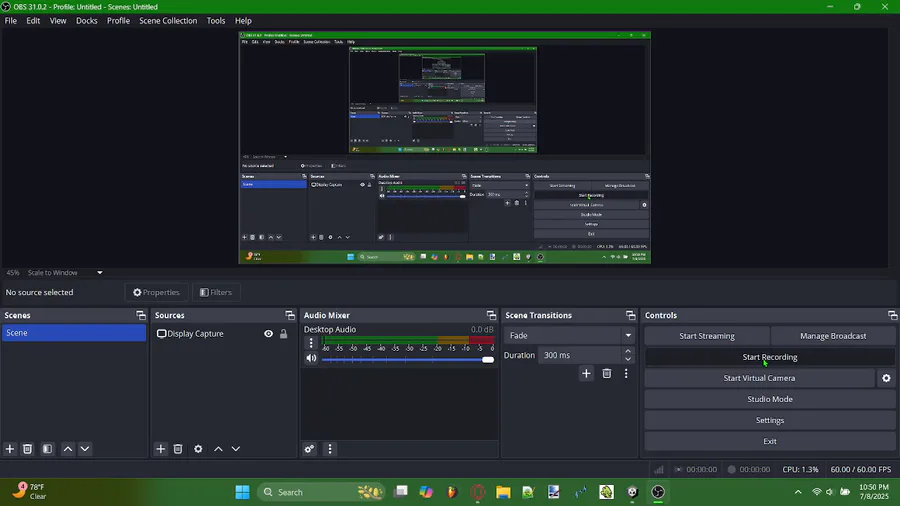Click the Filters button
Viewport: 900px width, 506px height.
216,292
